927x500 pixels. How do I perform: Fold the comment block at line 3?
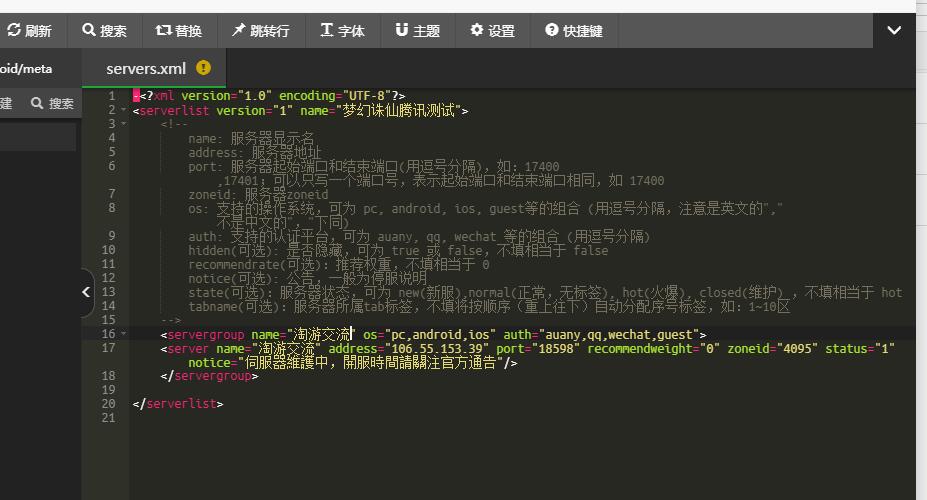coord(123,124)
